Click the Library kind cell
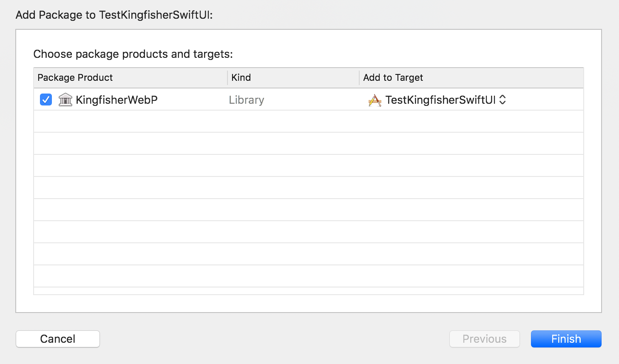Screen dimensions: 619x364 coord(247,100)
